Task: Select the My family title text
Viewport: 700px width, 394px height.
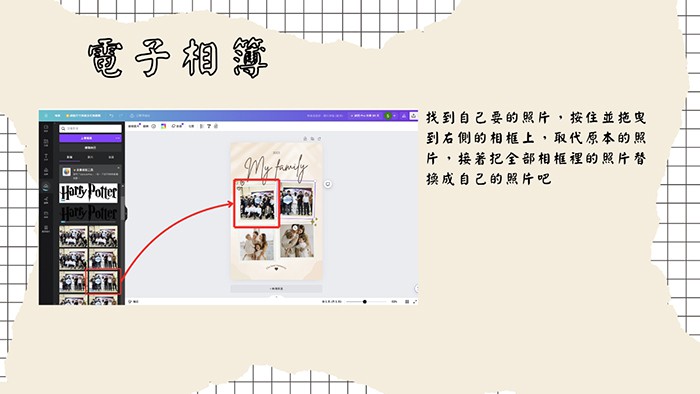Action: coord(275,168)
